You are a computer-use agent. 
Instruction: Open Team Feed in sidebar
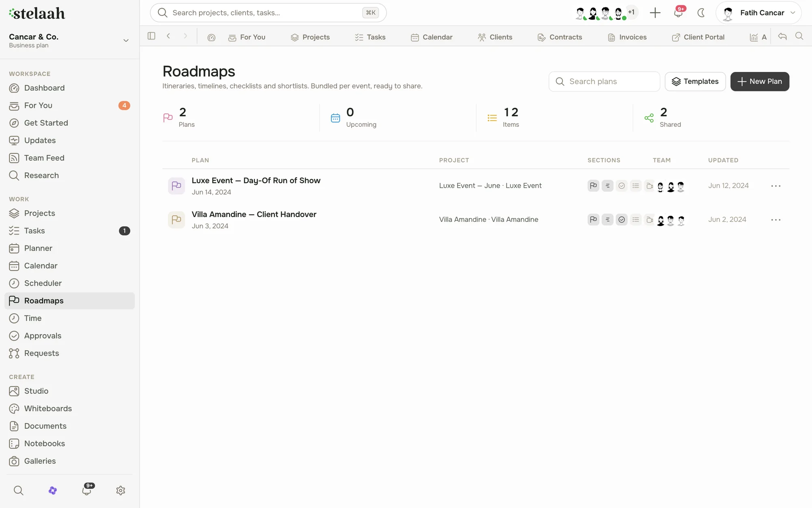69,158
